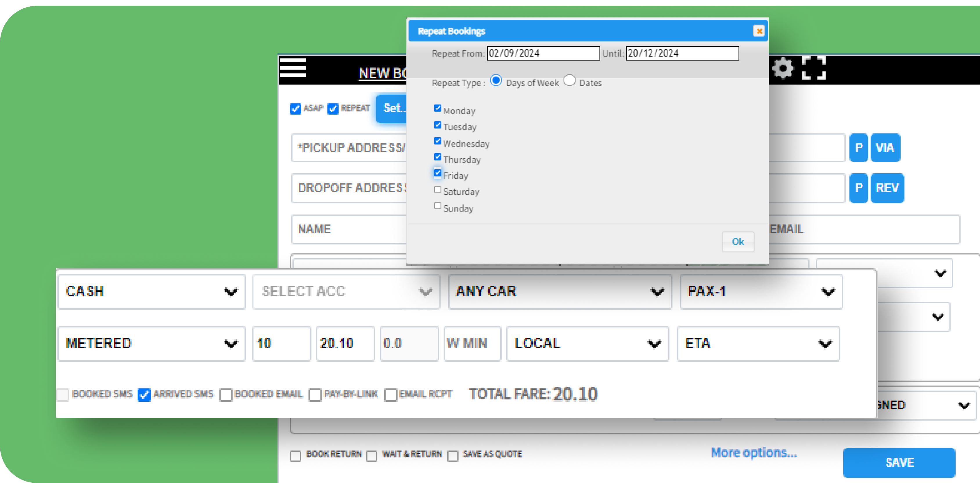Enable the Saturday day checkbox
Screen dimensions: 980x483
point(437,191)
